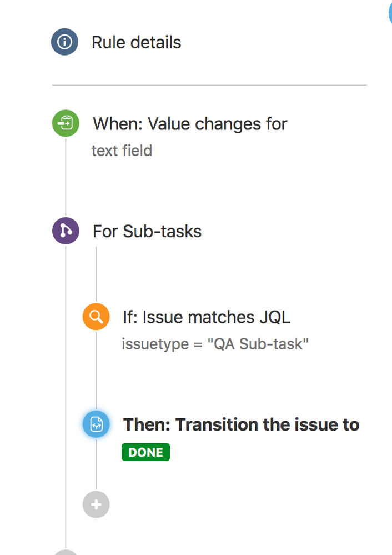This screenshot has height=555, width=392.
Task: Click the purple branch icon beside For Sub-tasks
Action: 65,231
